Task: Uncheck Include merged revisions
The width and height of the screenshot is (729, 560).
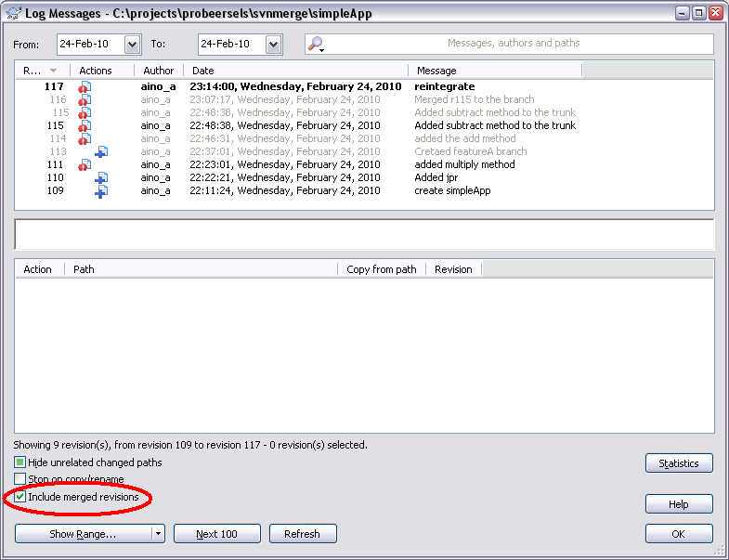Action: [x=20, y=497]
